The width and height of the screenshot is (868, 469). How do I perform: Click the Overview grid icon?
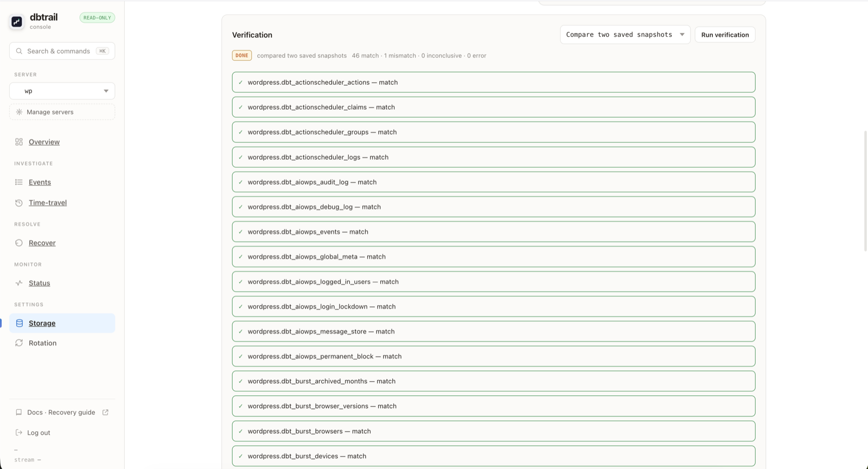(x=19, y=142)
